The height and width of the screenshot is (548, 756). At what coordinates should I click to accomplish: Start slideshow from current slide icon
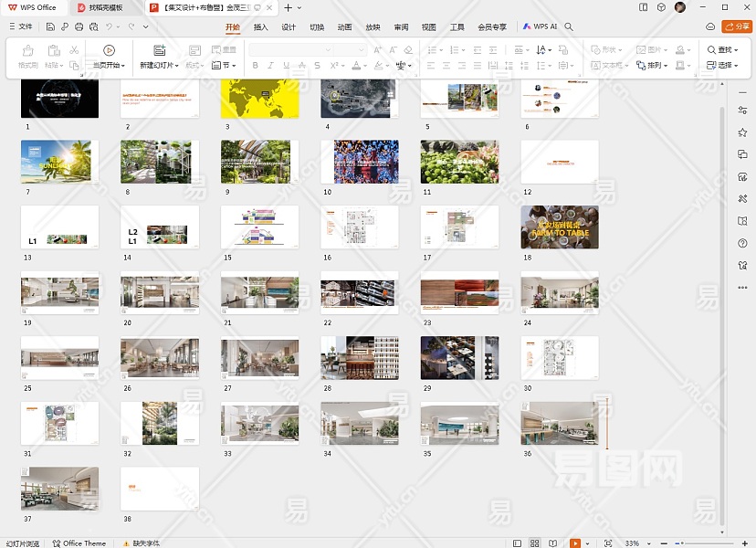point(109,51)
